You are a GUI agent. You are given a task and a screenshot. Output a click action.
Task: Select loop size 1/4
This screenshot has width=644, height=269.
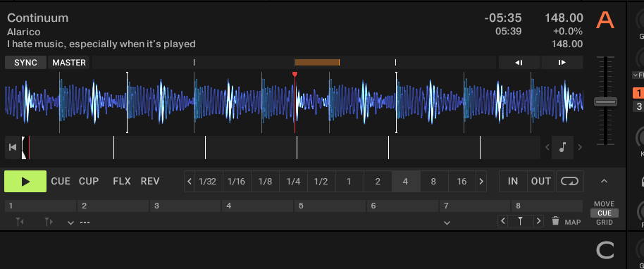point(293,182)
